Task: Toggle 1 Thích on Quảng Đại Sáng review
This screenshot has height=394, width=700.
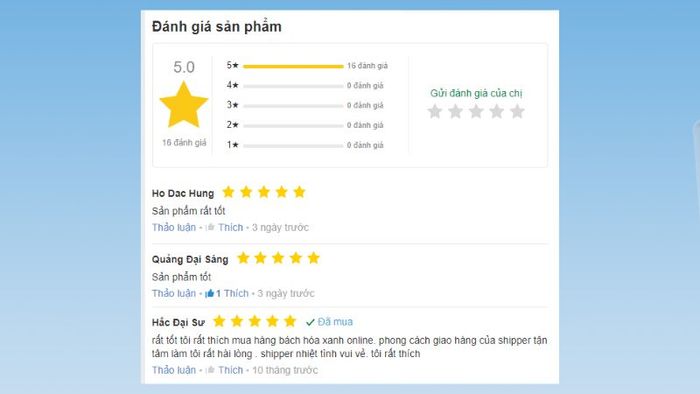Action: (232, 294)
